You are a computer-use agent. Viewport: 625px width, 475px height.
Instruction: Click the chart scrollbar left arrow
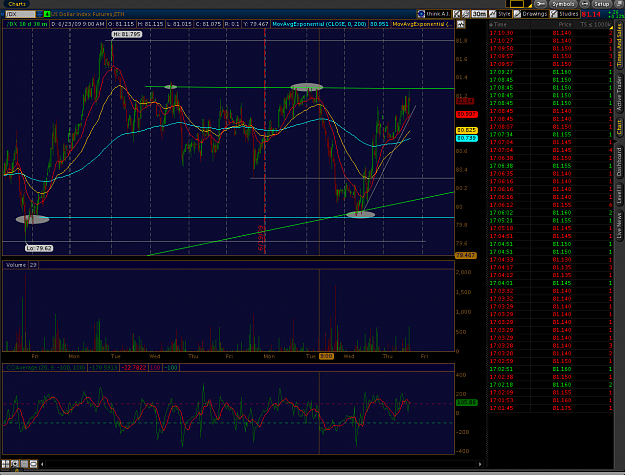pyautogui.click(x=42, y=464)
